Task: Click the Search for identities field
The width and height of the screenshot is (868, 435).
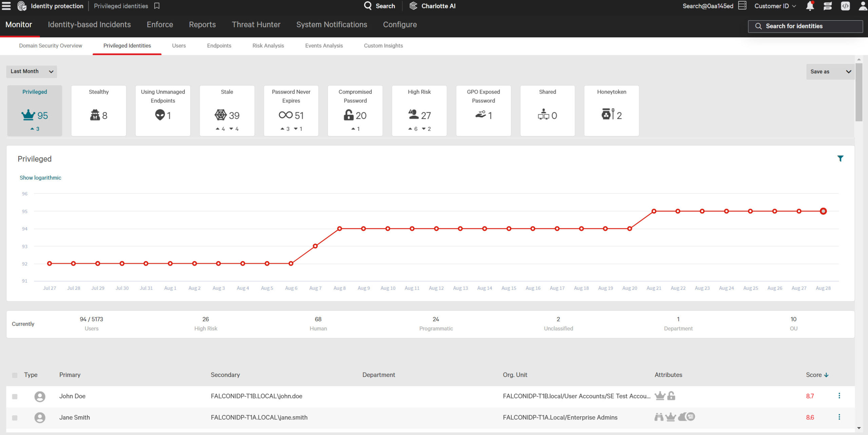Action: click(x=805, y=26)
